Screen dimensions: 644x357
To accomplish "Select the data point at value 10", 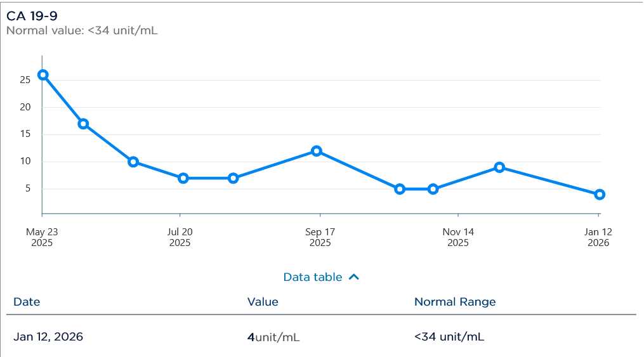I will [x=133, y=162].
